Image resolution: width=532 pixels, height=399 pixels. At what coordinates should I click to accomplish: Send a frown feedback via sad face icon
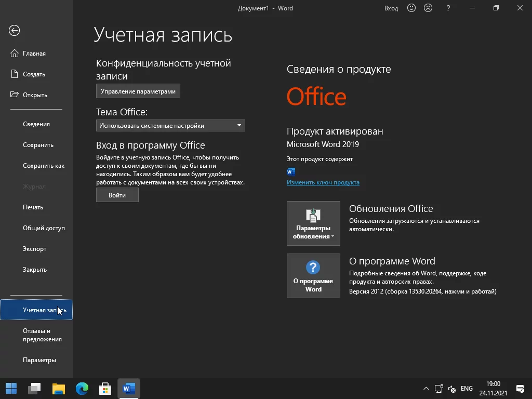[428, 8]
